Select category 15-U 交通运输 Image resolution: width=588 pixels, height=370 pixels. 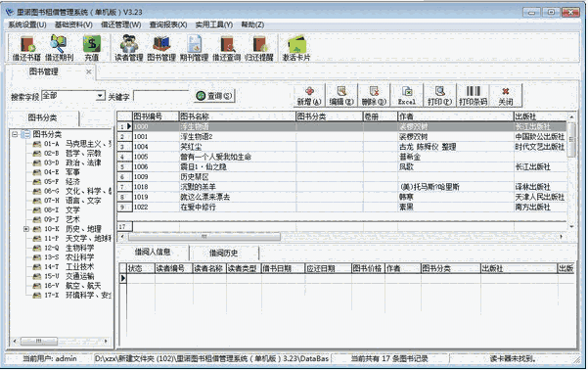tap(64, 276)
